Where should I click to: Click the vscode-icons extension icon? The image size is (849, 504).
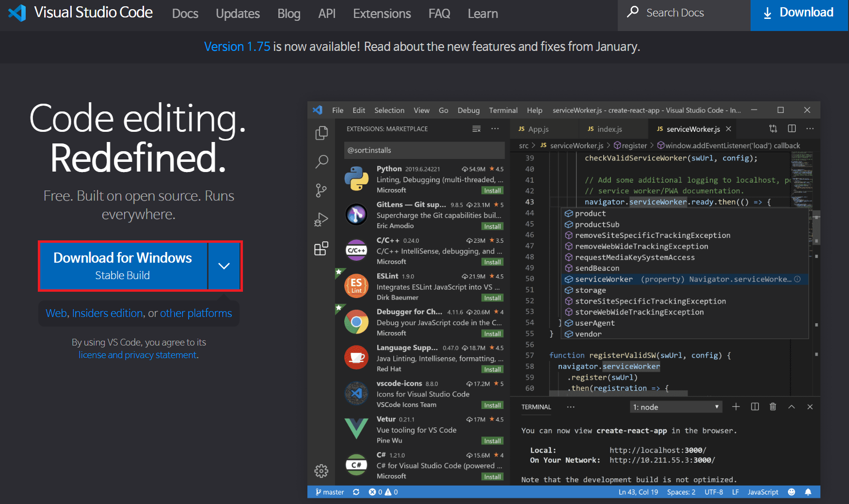[356, 393]
